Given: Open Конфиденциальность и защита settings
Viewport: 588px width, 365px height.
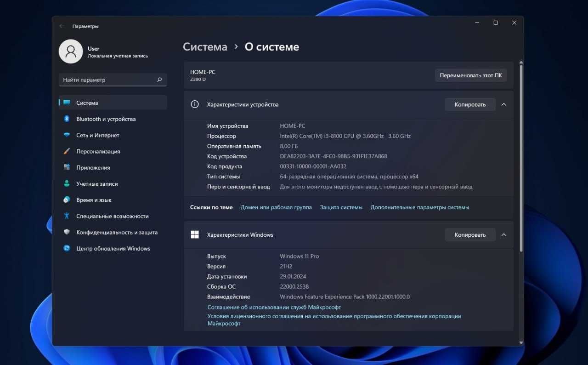Looking at the screenshot, I should [113, 232].
